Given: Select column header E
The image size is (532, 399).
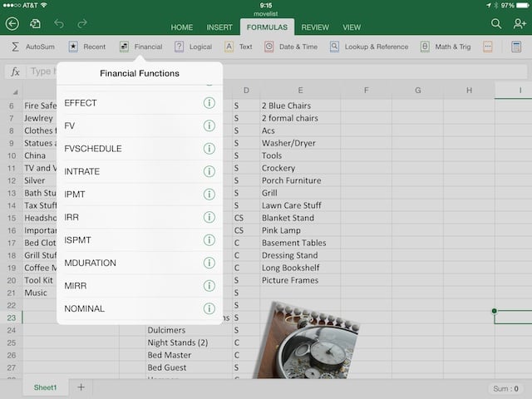Looking at the screenshot, I should [x=300, y=91].
